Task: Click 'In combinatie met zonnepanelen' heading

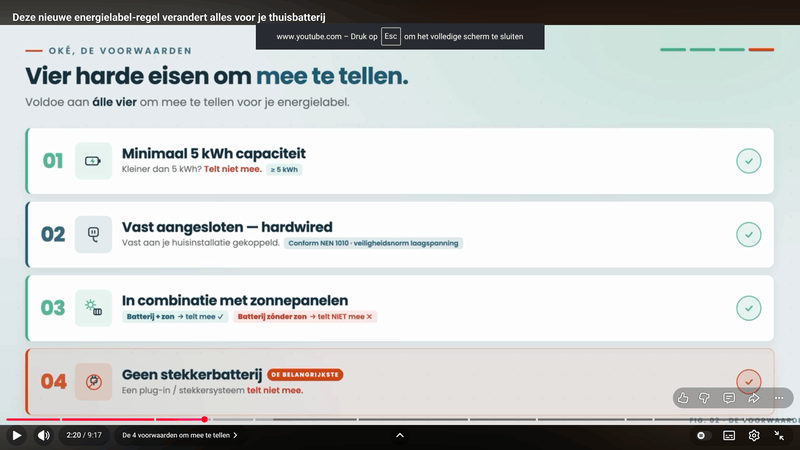Action: pos(235,301)
